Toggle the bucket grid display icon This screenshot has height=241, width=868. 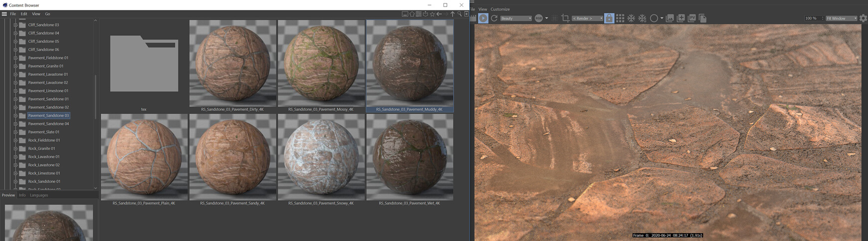(620, 18)
